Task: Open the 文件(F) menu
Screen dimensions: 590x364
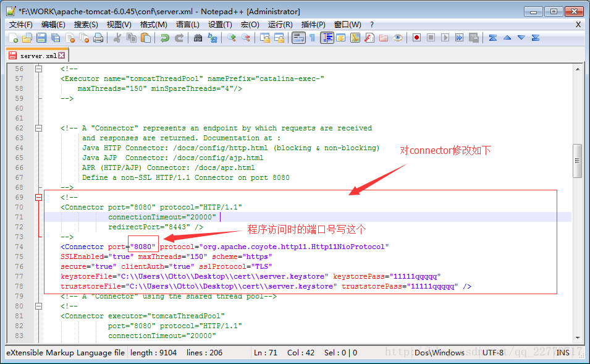Action: [x=20, y=25]
